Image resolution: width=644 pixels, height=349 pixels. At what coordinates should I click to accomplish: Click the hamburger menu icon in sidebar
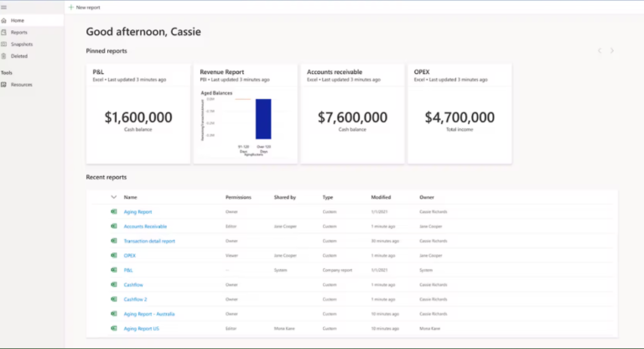(4, 7)
